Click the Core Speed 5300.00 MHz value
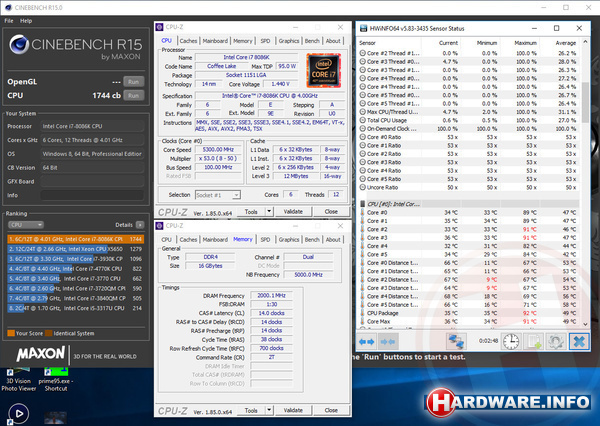 click(218, 150)
